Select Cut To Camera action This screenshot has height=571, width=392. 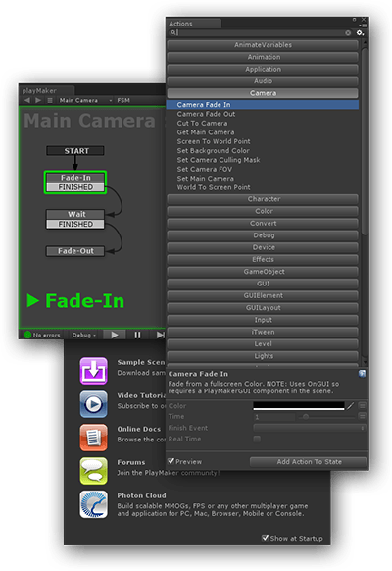tap(202, 123)
